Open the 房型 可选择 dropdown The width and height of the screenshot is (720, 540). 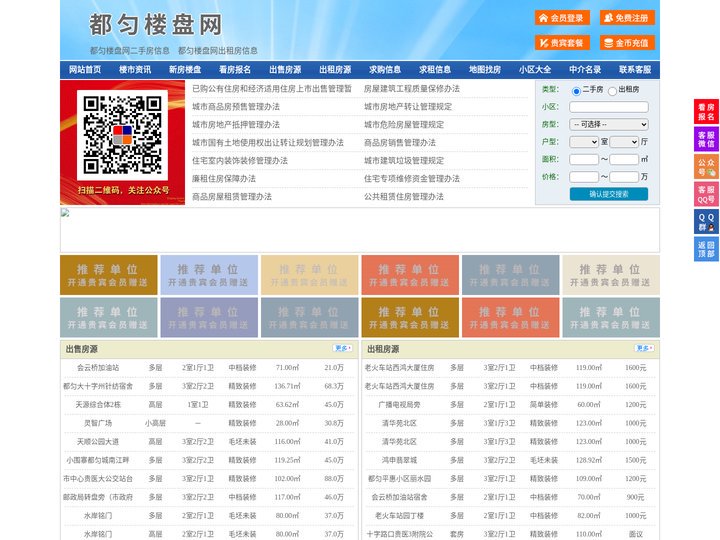(x=609, y=124)
